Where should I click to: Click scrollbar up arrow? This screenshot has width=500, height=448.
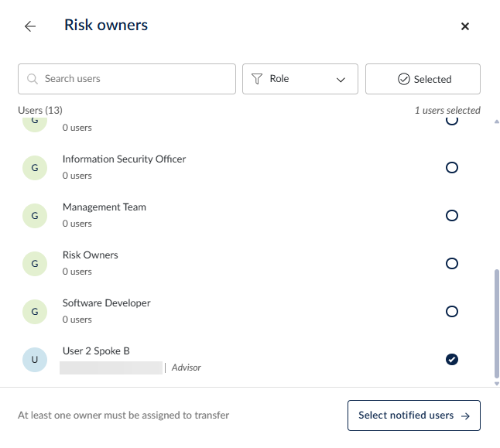tap(496, 122)
